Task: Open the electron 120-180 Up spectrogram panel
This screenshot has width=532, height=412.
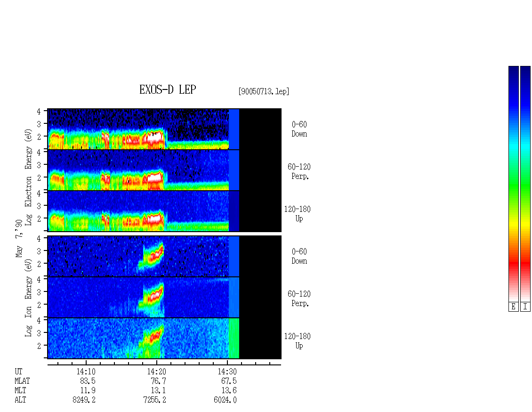Action: click(164, 211)
